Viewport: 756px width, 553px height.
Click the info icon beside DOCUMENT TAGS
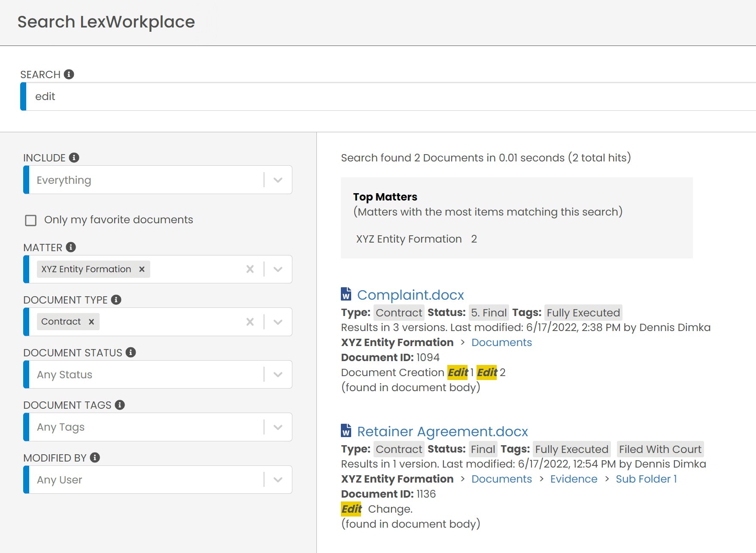tap(120, 405)
